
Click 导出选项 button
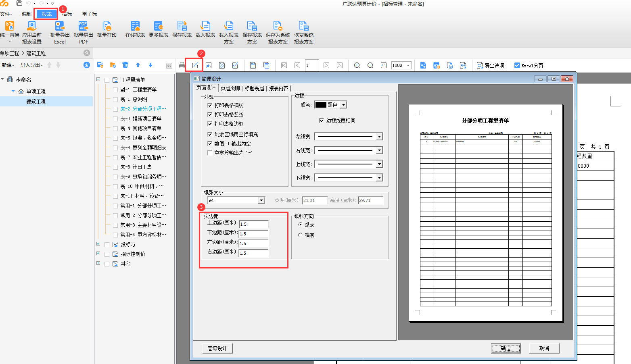(x=491, y=65)
